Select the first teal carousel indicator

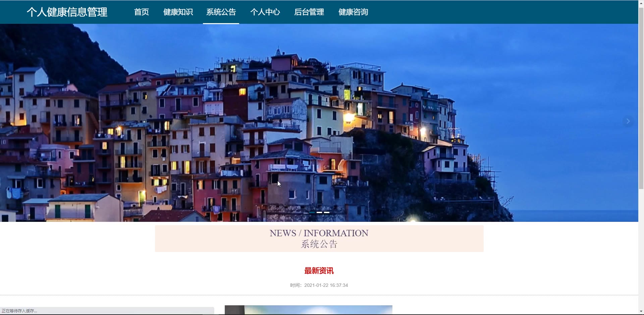(312, 212)
